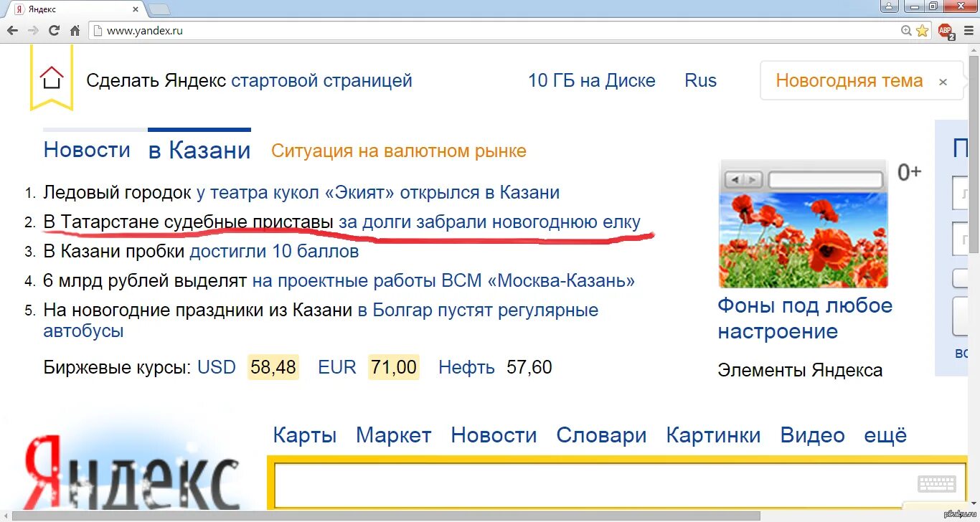
Task: Open the Adblock Plus extension icon
Action: point(946,31)
